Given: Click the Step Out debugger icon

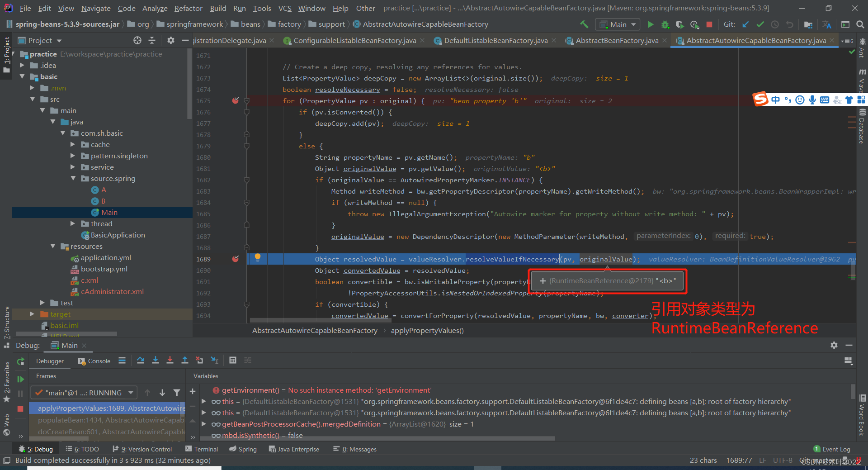Looking at the screenshot, I should point(185,361).
